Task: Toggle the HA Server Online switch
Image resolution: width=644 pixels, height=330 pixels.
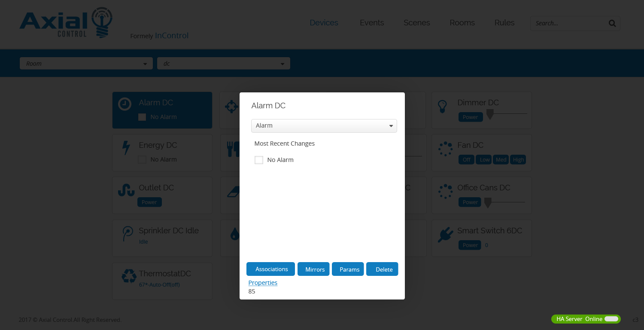Action: [611, 319]
